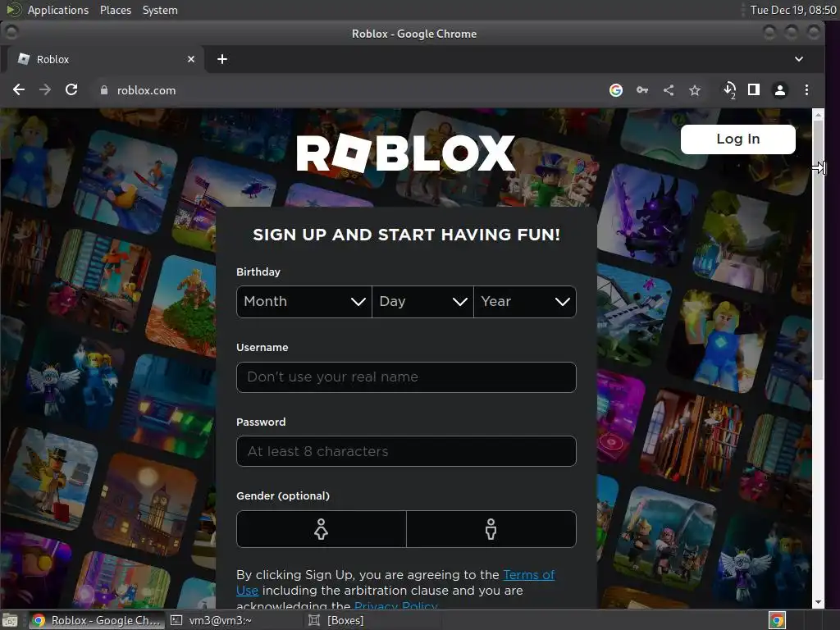The height and width of the screenshot is (630, 840).
Task: Open the Privacy Policy link
Action: [396, 605]
